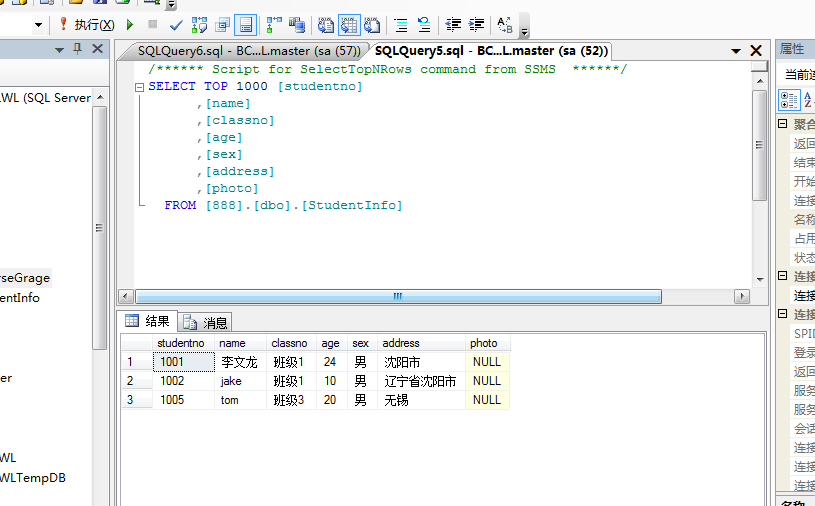Select the cell containing studentno 1001
815x506 pixels.
point(184,362)
